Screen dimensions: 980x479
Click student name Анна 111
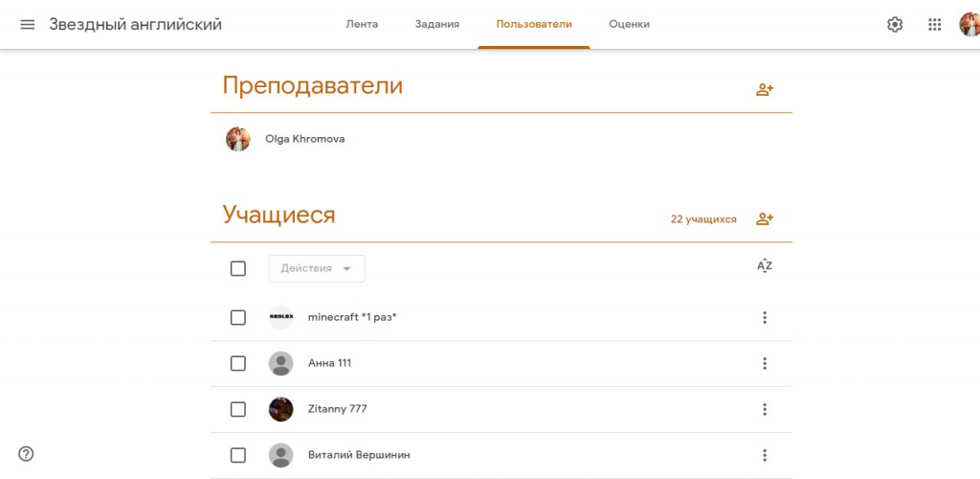pyautogui.click(x=329, y=363)
